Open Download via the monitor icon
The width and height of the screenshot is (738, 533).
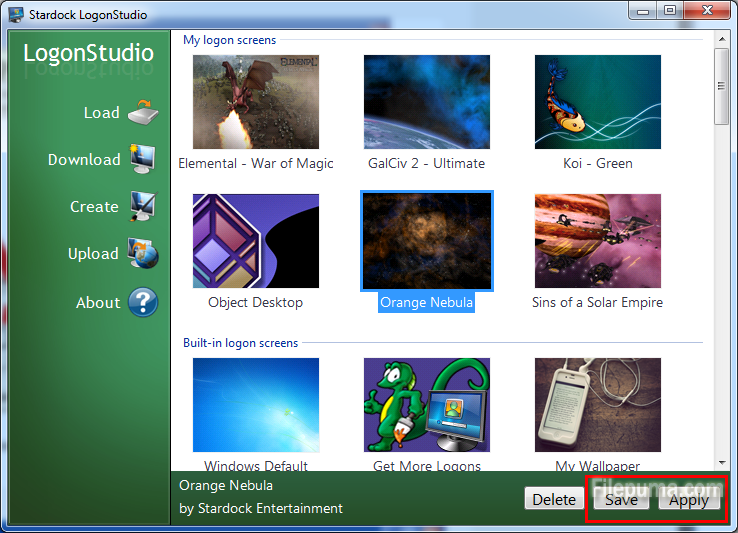tap(143, 159)
